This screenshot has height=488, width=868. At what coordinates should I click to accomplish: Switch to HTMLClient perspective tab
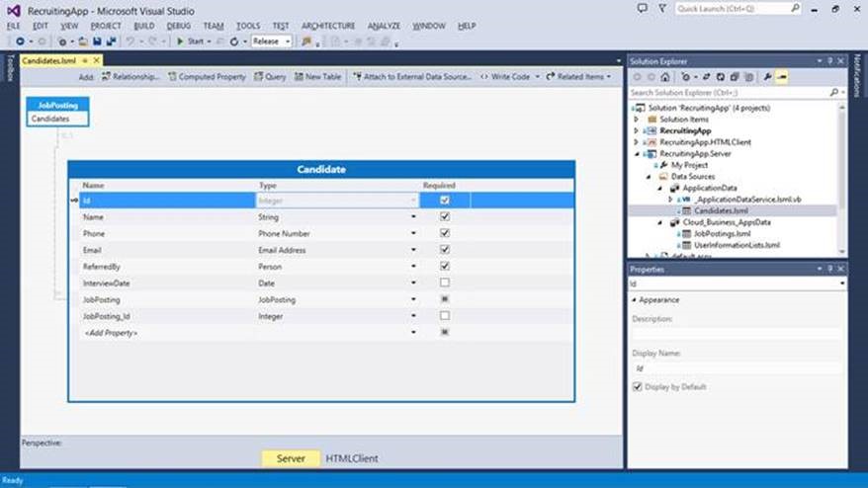coord(352,458)
